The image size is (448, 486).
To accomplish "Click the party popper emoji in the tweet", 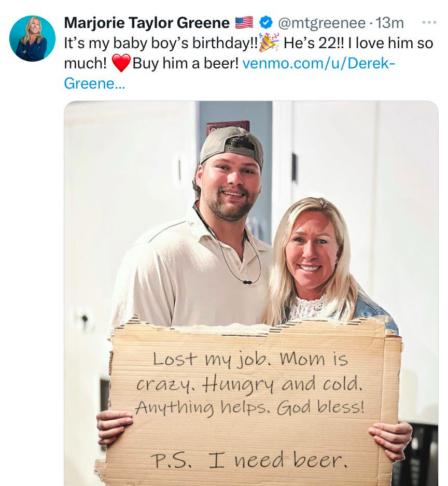I will coord(269,42).
